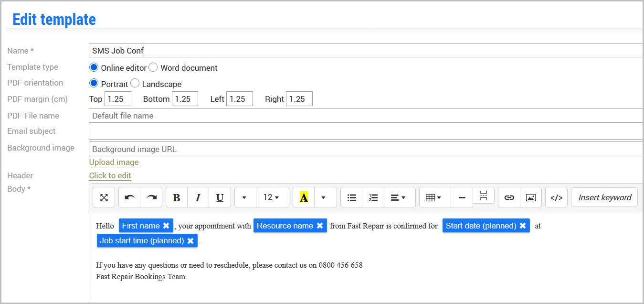Click the Edit template heading

click(x=54, y=19)
